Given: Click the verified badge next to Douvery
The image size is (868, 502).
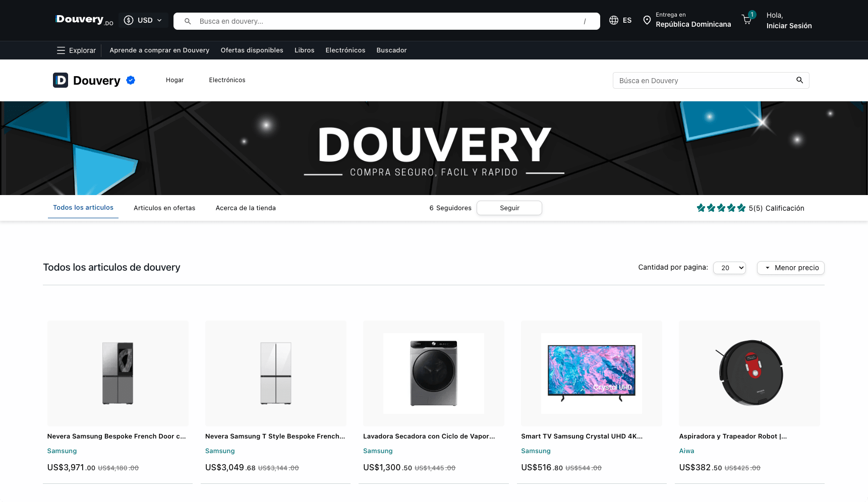Looking at the screenshot, I should coord(130,80).
